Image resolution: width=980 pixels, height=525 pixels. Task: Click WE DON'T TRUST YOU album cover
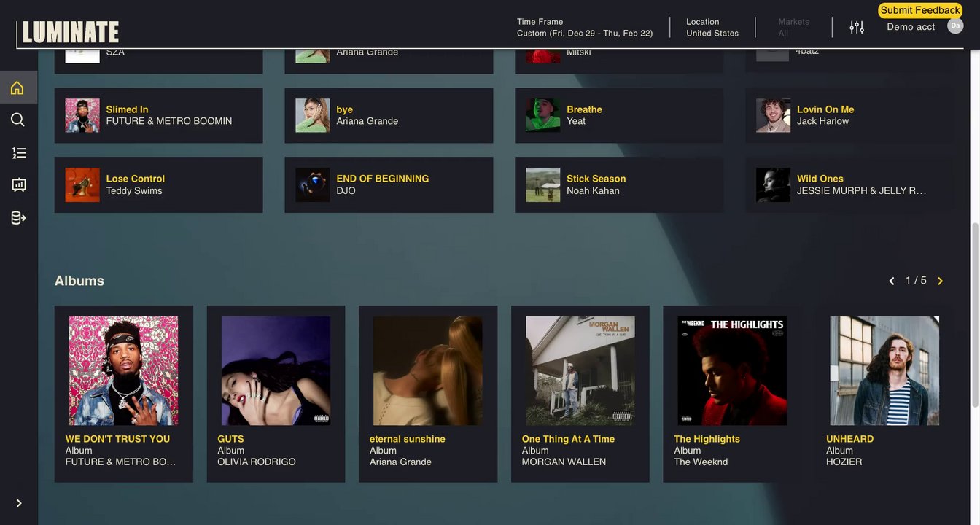123,370
